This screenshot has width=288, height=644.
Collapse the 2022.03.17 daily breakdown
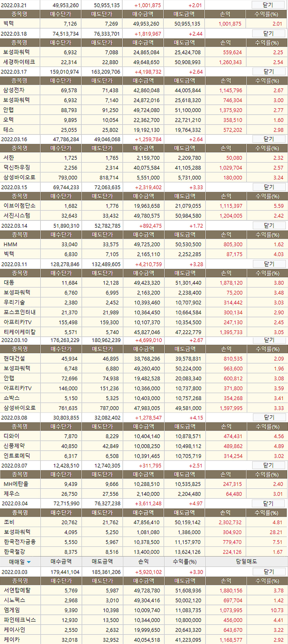tap(269, 72)
